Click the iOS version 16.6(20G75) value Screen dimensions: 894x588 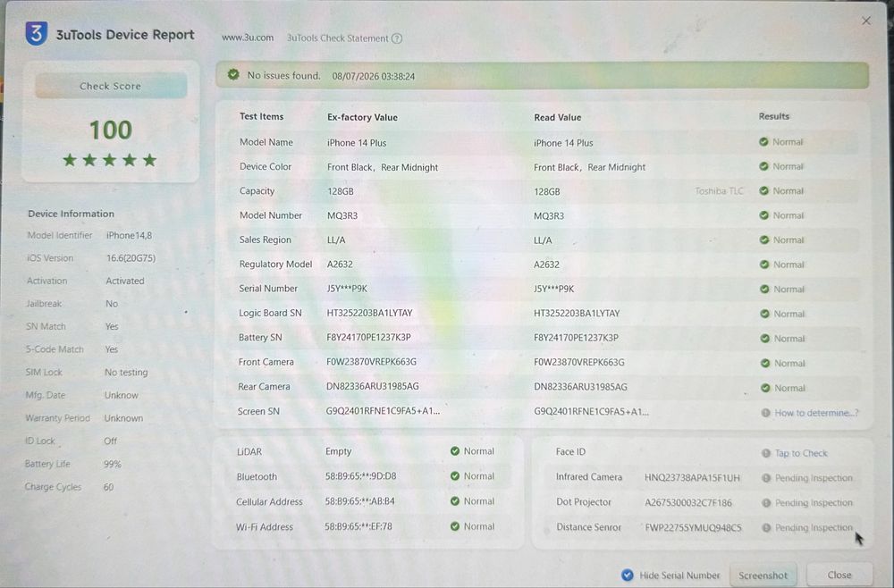coord(131,258)
